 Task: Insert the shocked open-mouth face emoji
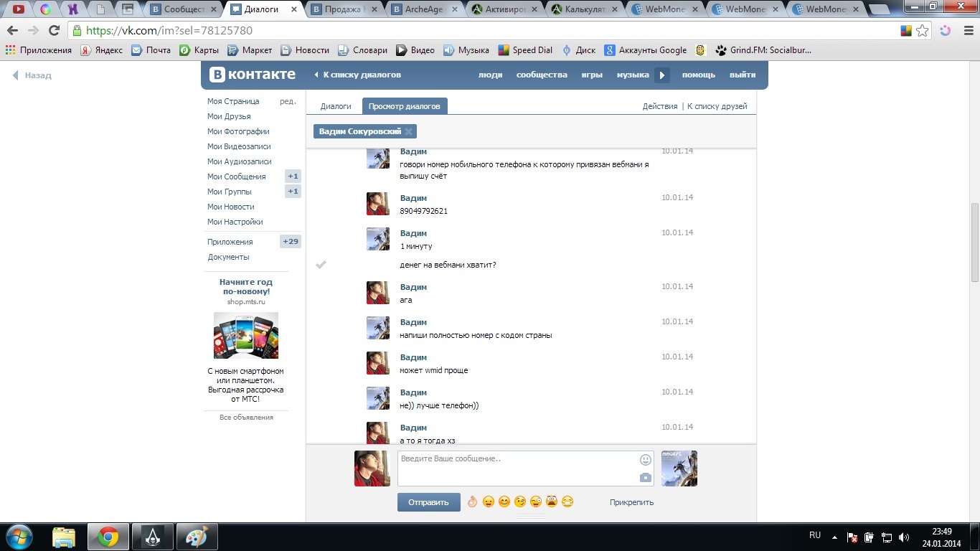552,502
